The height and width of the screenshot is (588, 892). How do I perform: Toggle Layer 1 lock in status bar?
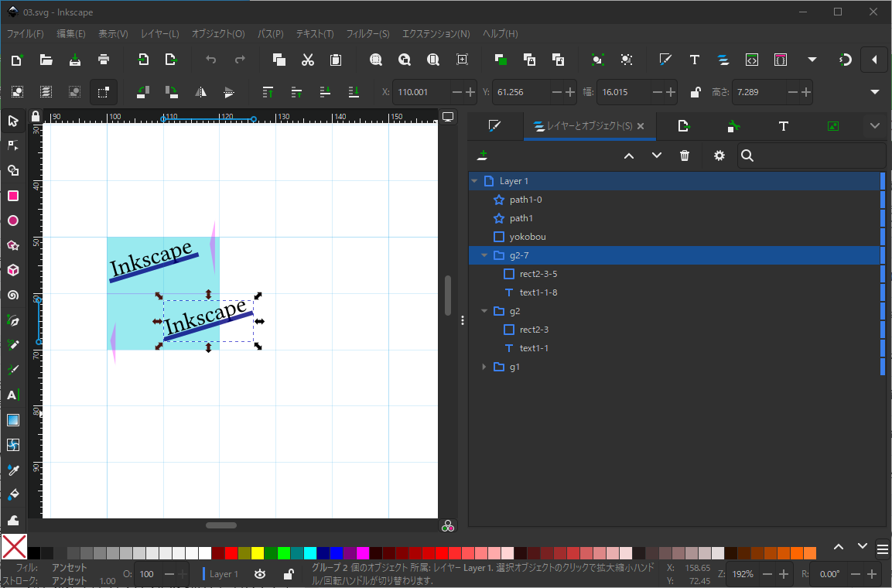(x=289, y=574)
